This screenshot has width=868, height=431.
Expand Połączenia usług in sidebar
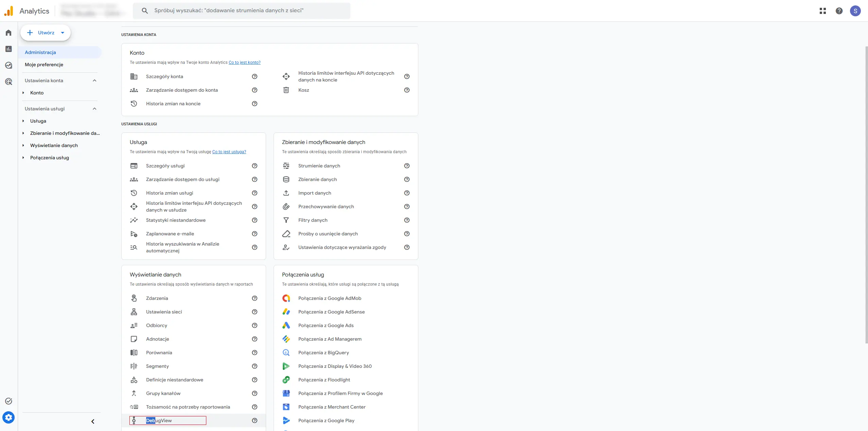(x=23, y=158)
